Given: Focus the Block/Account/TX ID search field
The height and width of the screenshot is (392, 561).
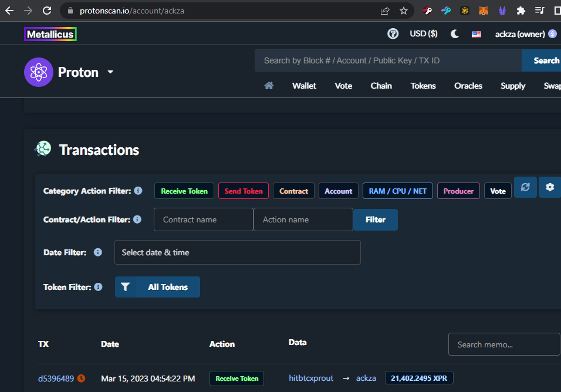Looking at the screenshot, I should tap(388, 60).
